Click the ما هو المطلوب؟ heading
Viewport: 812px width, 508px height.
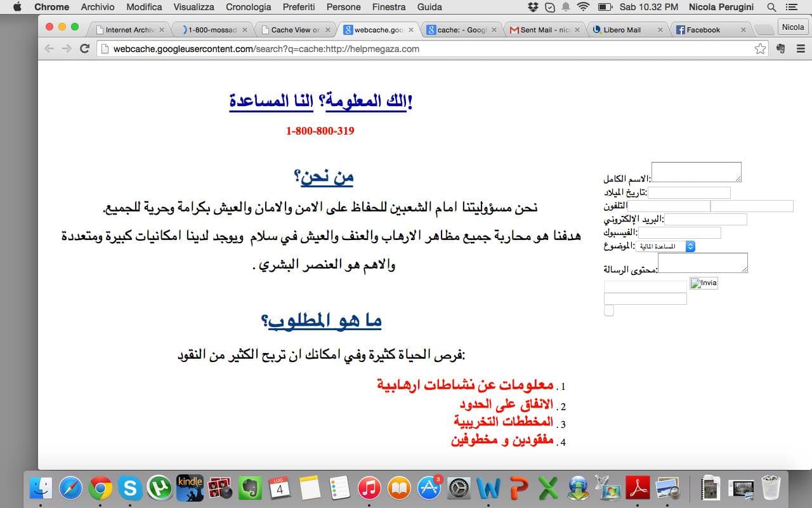(321, 321)
